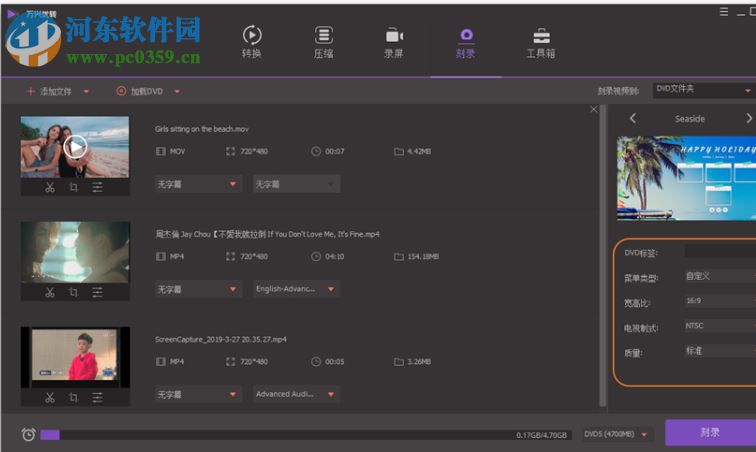Open the English-Advanc... audio dropdown
Viewport: 756px width, 452px height.
pos(297,289)
